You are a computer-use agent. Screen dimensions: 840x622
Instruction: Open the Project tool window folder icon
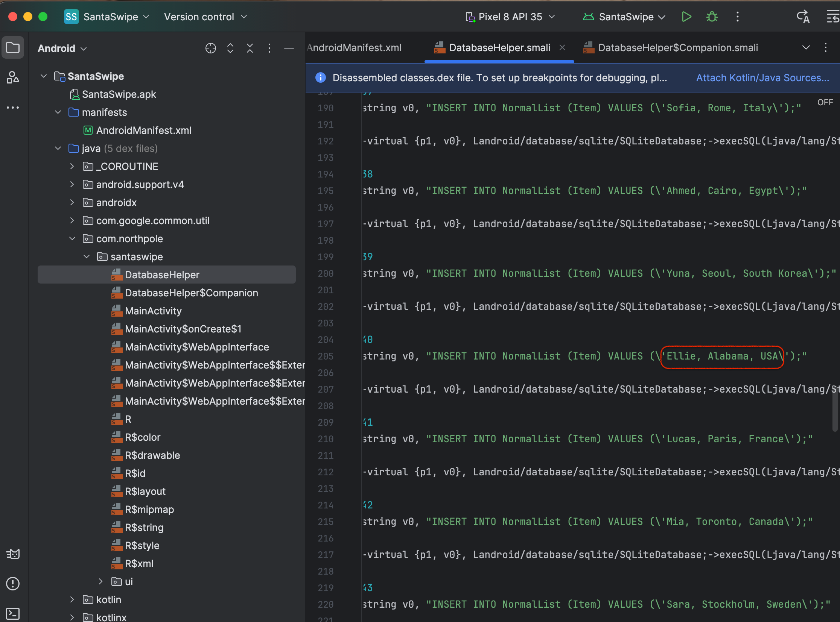tap(13, 48)
